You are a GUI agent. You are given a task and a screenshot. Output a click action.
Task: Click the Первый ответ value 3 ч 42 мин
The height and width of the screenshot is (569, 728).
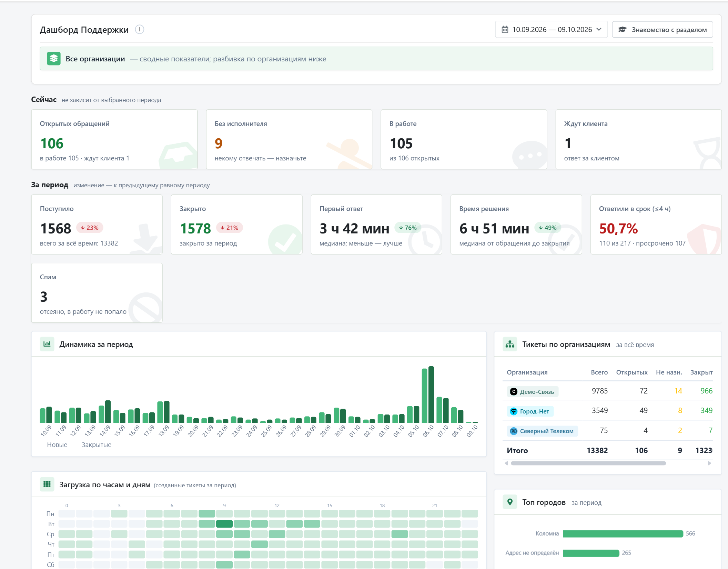point(354,228)
